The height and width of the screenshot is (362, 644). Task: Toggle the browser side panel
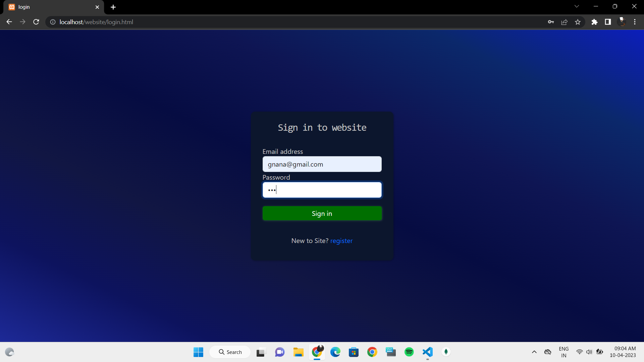coord(608,22)
